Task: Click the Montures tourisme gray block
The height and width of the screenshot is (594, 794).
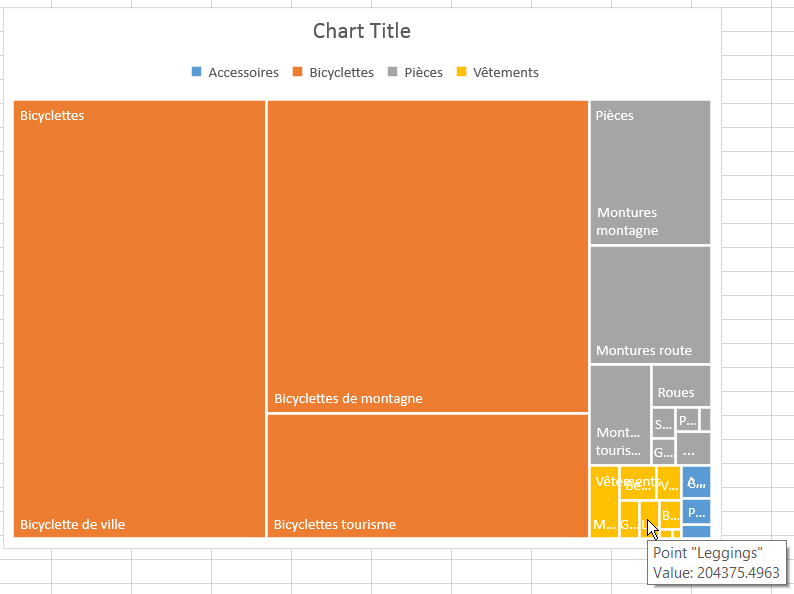Action: pos(619,415)
